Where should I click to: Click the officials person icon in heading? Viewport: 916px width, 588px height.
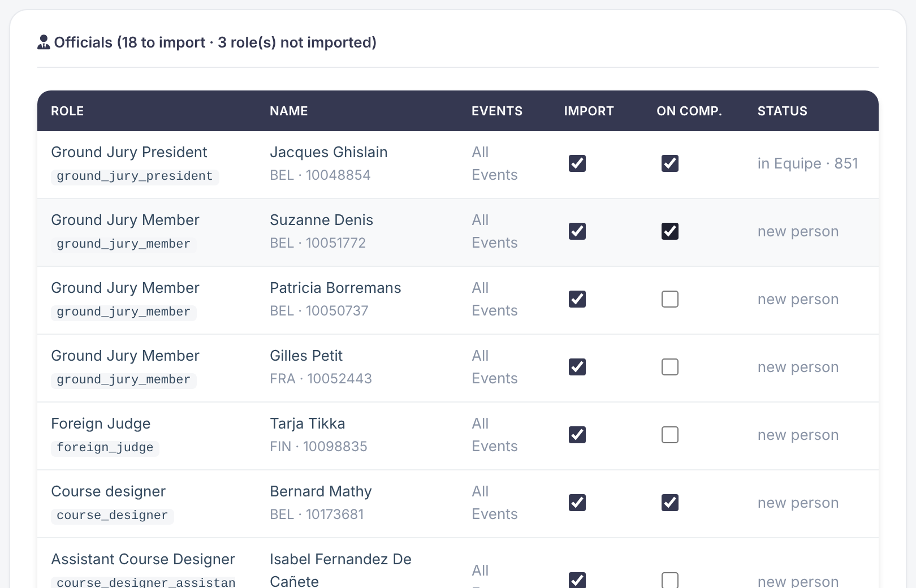tap(44, 42)
